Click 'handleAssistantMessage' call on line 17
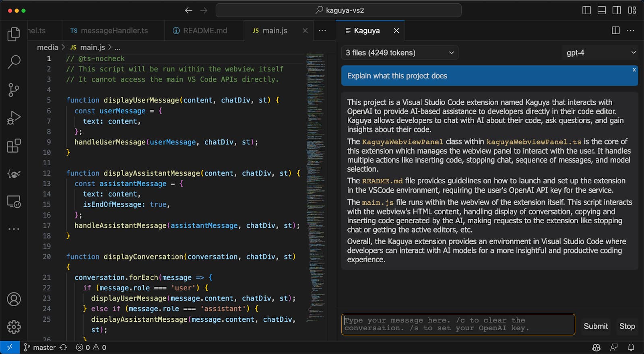This screenshot has height=354, width=644. [120, 226]
